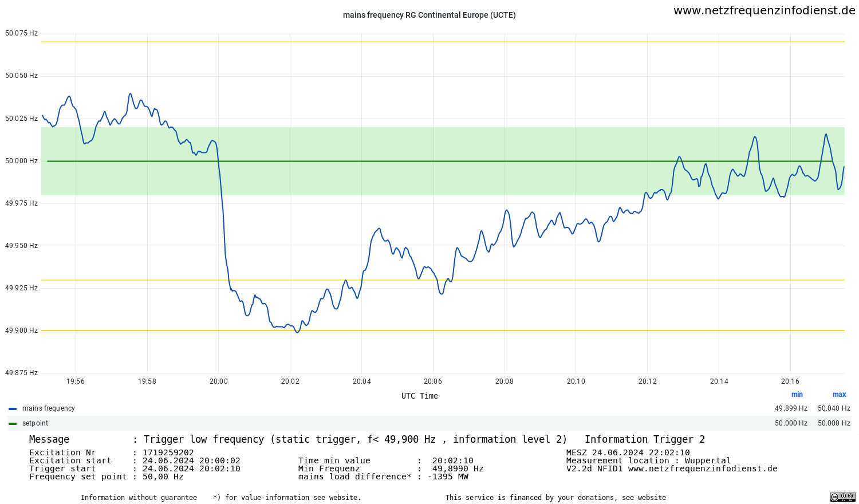Click the 20:16 time axis label
This screenshot has height=504, width=859.
point(790,381)
